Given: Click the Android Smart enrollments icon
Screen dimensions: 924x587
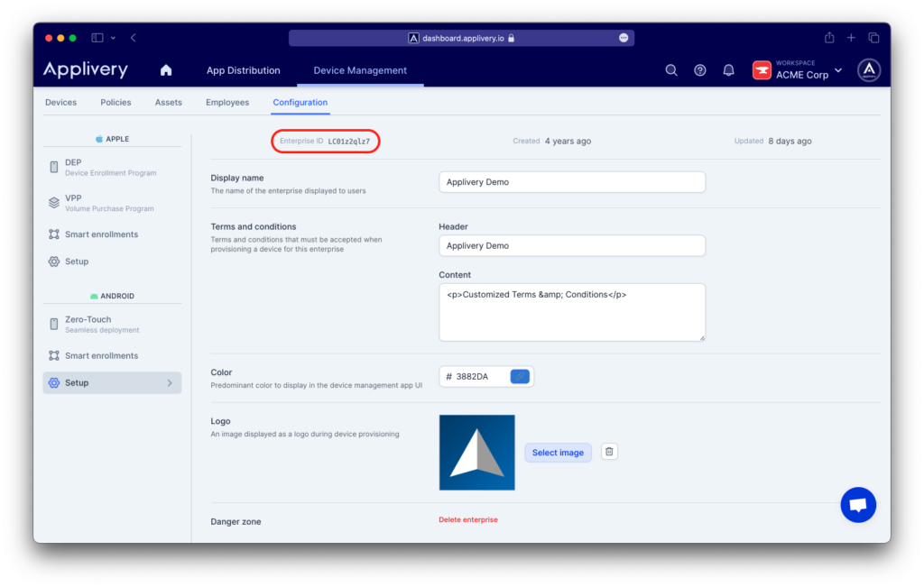Looking at the screenshot, I should (53, 355).
